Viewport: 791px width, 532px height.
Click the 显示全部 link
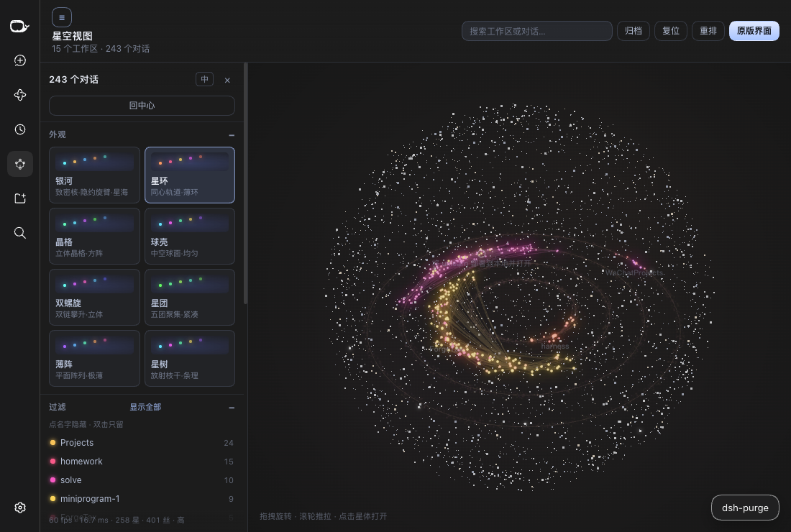pos(145,407)
